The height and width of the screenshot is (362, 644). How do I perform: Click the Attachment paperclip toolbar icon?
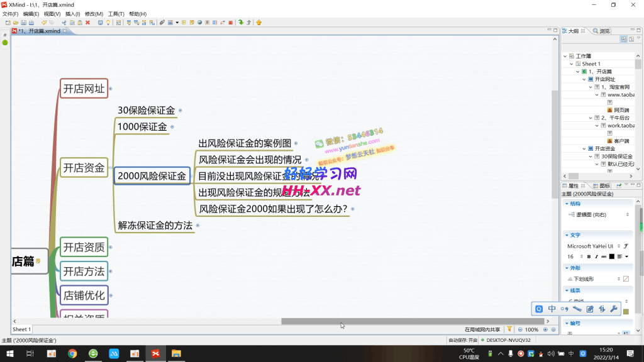(x=162, y=23)
